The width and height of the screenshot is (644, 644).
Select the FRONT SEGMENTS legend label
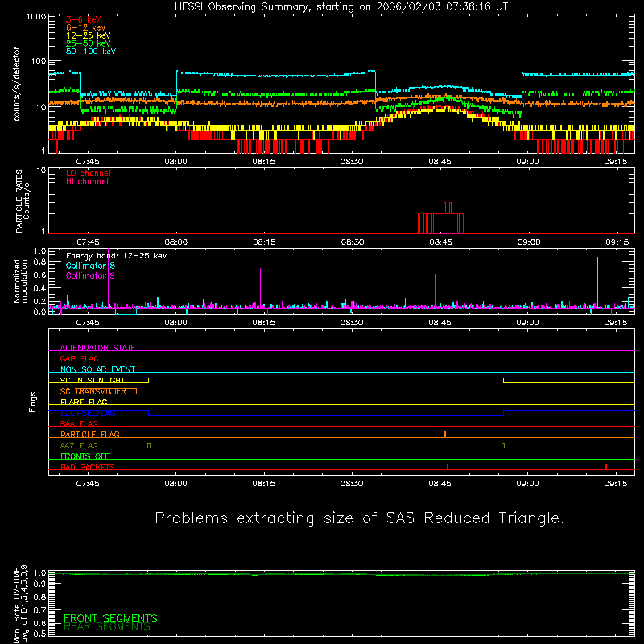point(110,618)
